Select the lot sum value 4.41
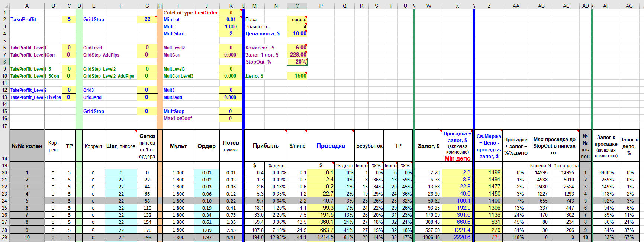This screenshot has width=644, height=242. pyautogui.click(x=231, y=237)
